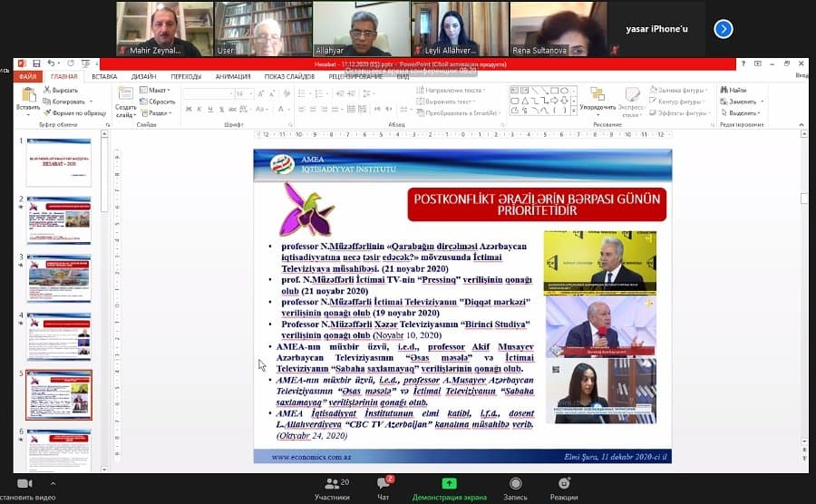
Task: Click Создать слайд new slide icon
Action: 125,93
